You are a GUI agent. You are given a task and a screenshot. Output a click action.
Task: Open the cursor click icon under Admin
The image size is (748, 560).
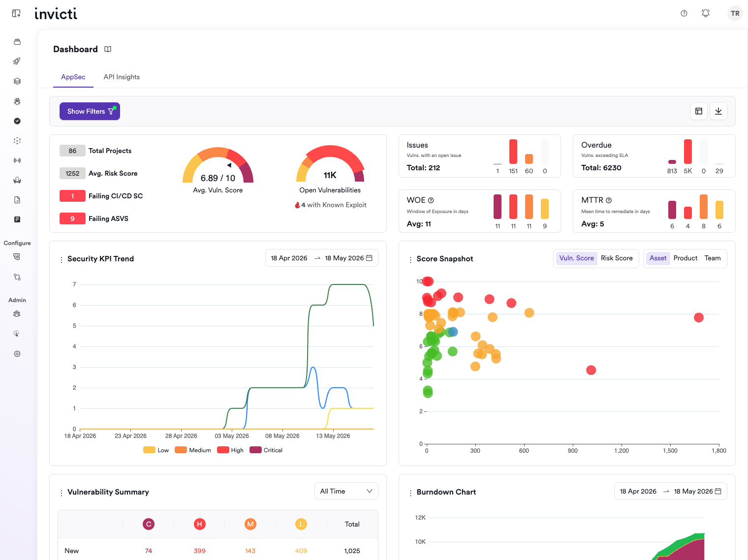(17, 334)
